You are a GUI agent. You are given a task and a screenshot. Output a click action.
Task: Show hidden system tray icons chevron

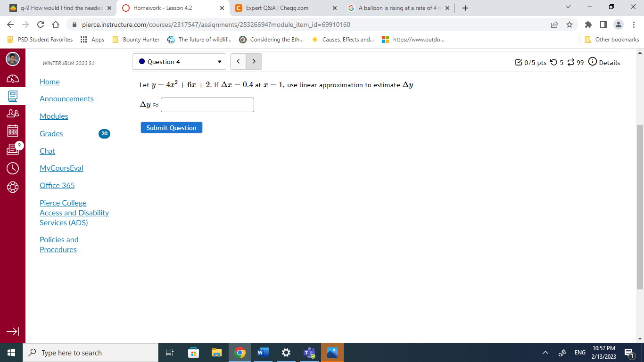[545, 353]
